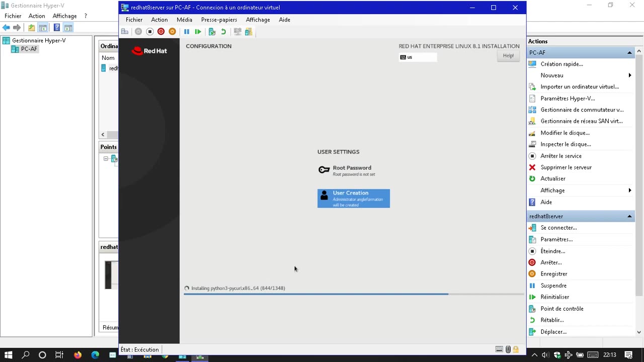Open the Média menu in the VM window

(184, 20)
